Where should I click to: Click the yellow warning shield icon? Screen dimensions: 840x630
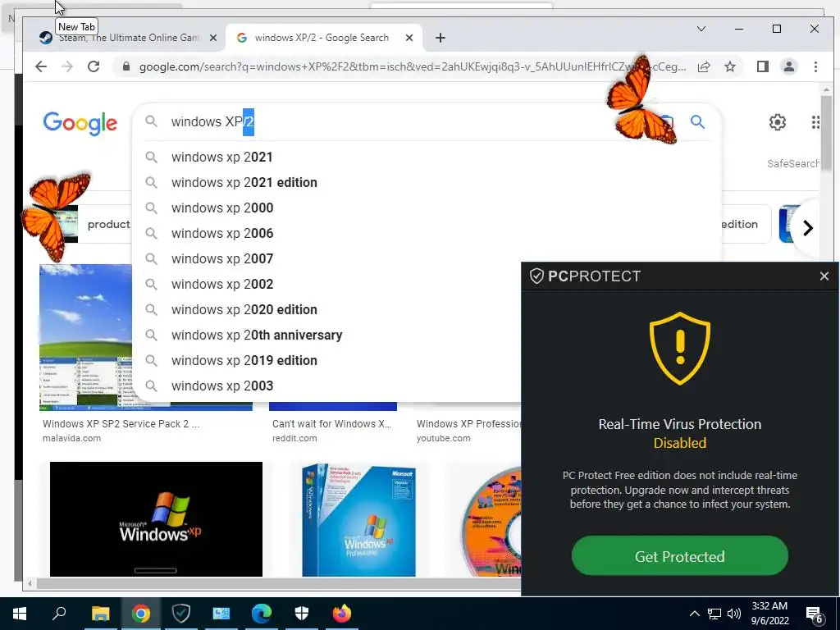click(x=680, y=348)
